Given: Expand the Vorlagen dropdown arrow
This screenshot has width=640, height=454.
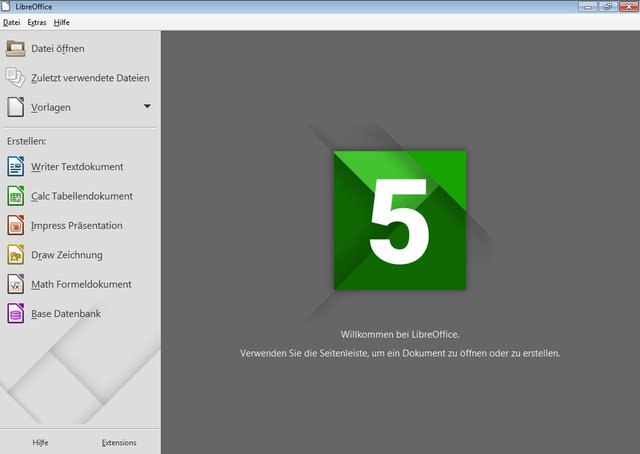Looking at the screenshot, I should 147,106.
